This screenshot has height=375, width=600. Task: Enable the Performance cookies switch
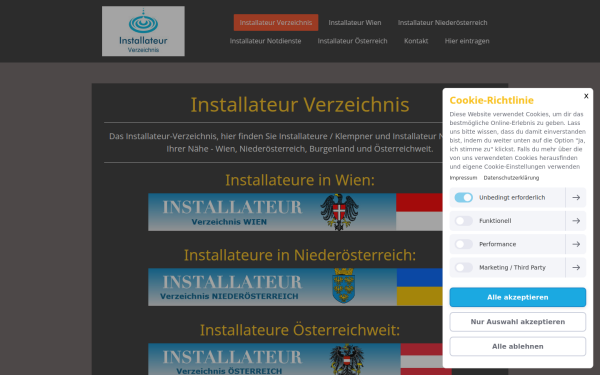[463, 244]
